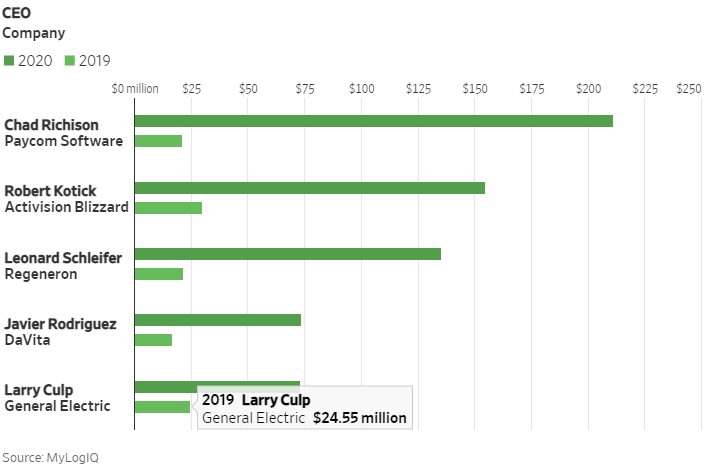Click the DaVita company label
Viewport: 719px width, 469px height.
[x=27, y=340]
